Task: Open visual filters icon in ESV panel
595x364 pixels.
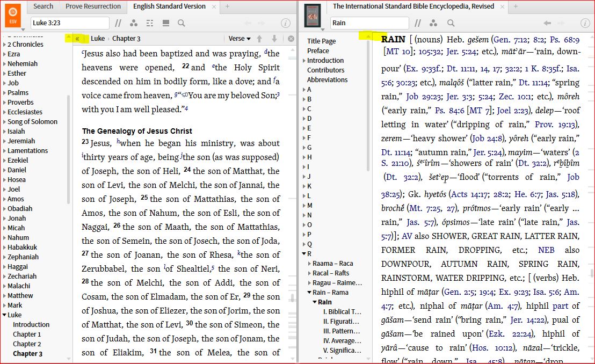Action: point(134,23)
